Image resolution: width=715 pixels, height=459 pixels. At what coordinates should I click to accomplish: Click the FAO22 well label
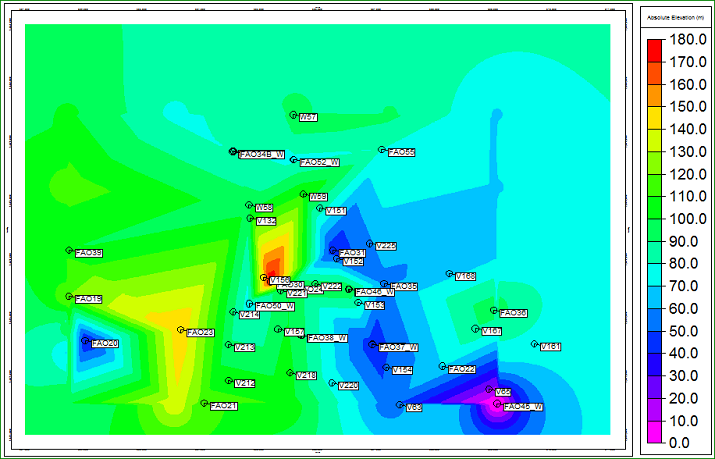(462, 369)
